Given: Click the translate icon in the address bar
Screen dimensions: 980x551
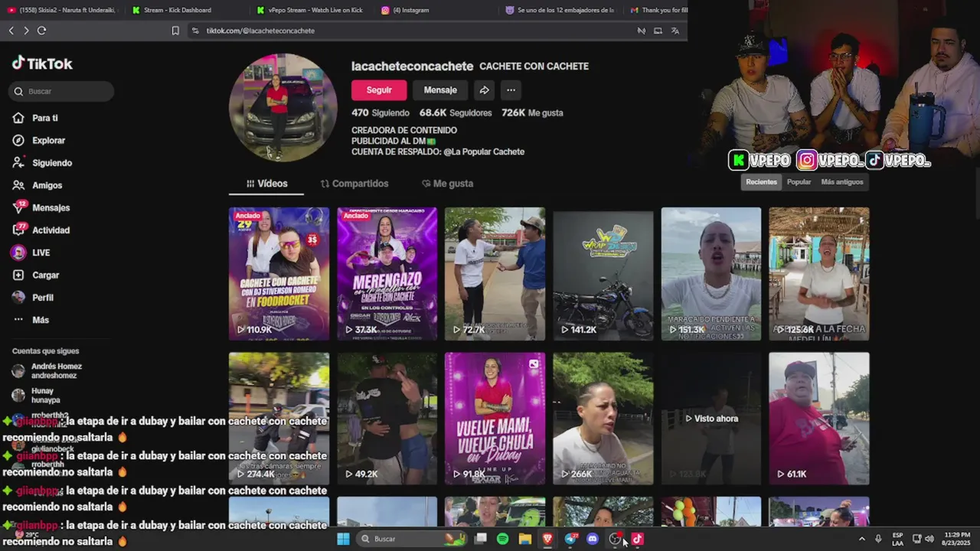Looking at the screenshot, I should (675, 31).
